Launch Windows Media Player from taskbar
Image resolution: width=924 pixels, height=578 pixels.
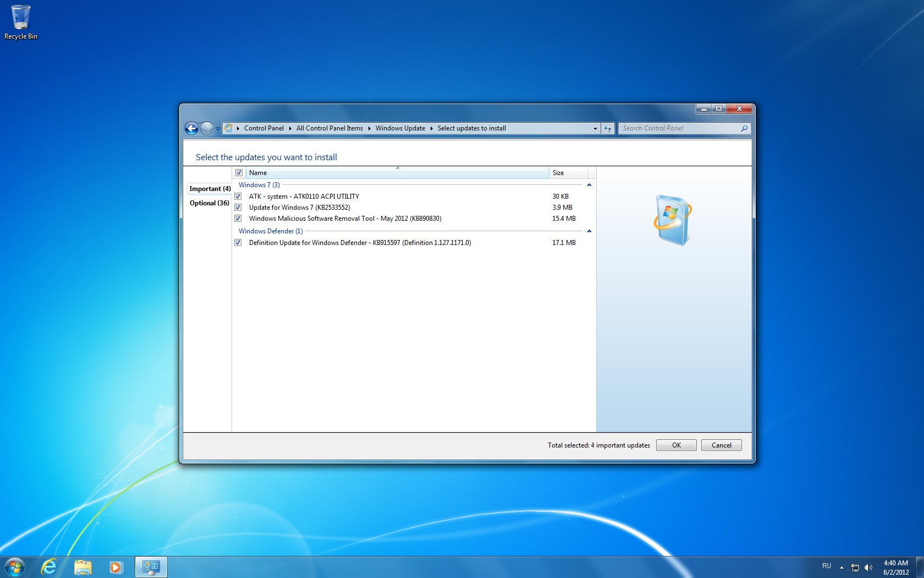click(x=116, y=566)
